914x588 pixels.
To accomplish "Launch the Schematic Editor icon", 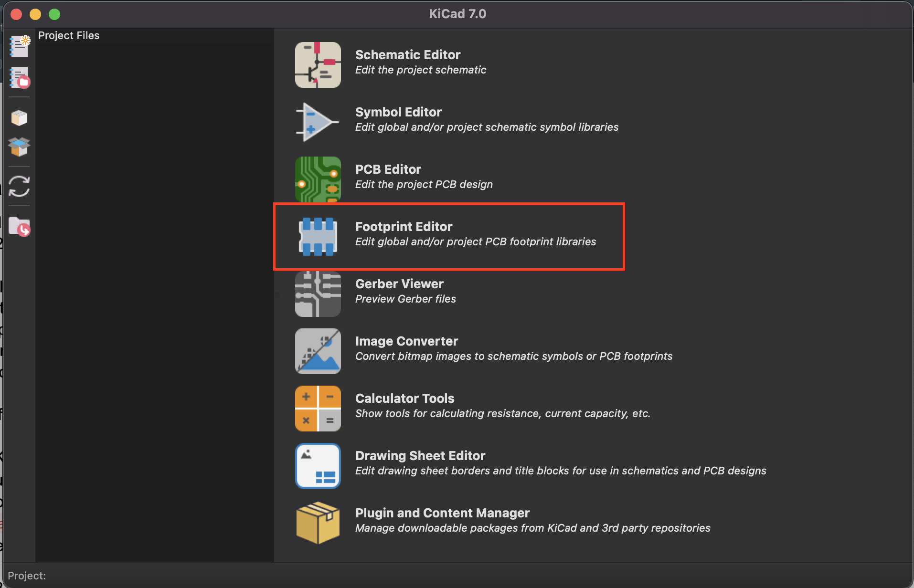I will [318, 65].
